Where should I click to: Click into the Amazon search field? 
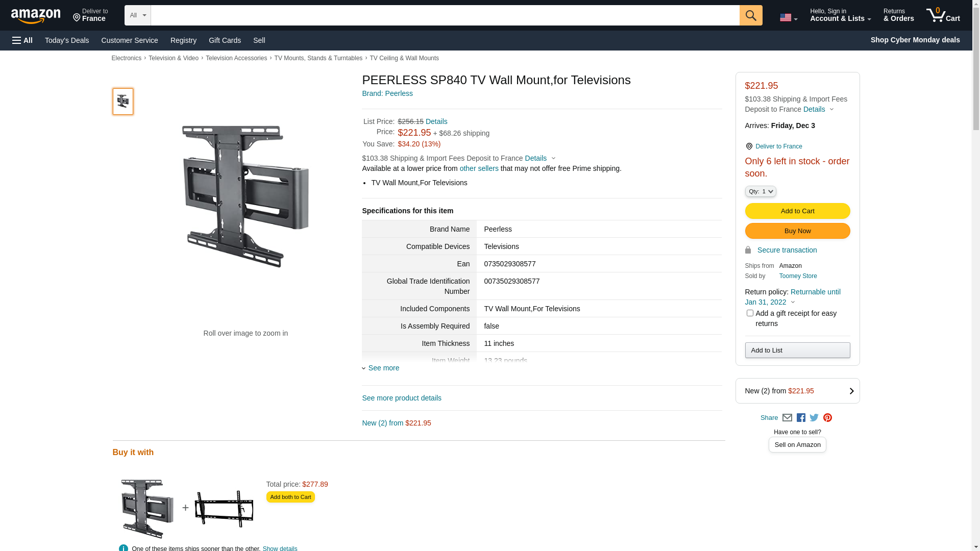[444, 15]
